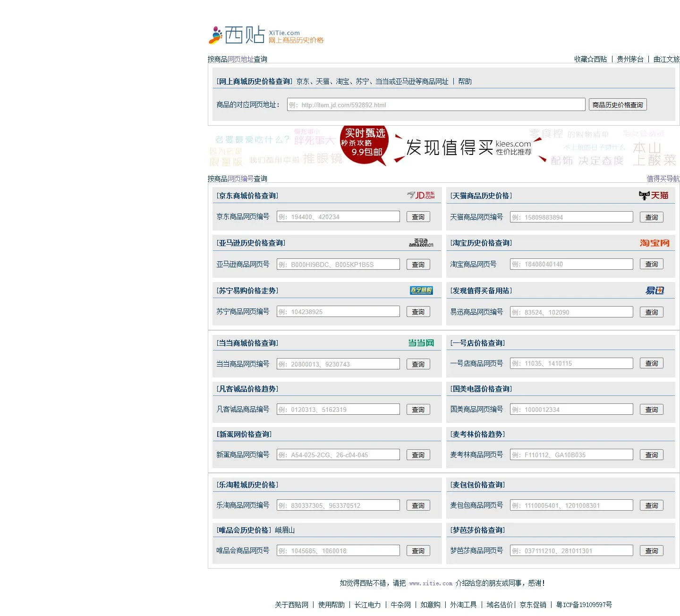Image resolution: width=680 pixels, height=616 pixels.
Task: Click the 易迅 logo icon
Action: [x=655, y=291]
